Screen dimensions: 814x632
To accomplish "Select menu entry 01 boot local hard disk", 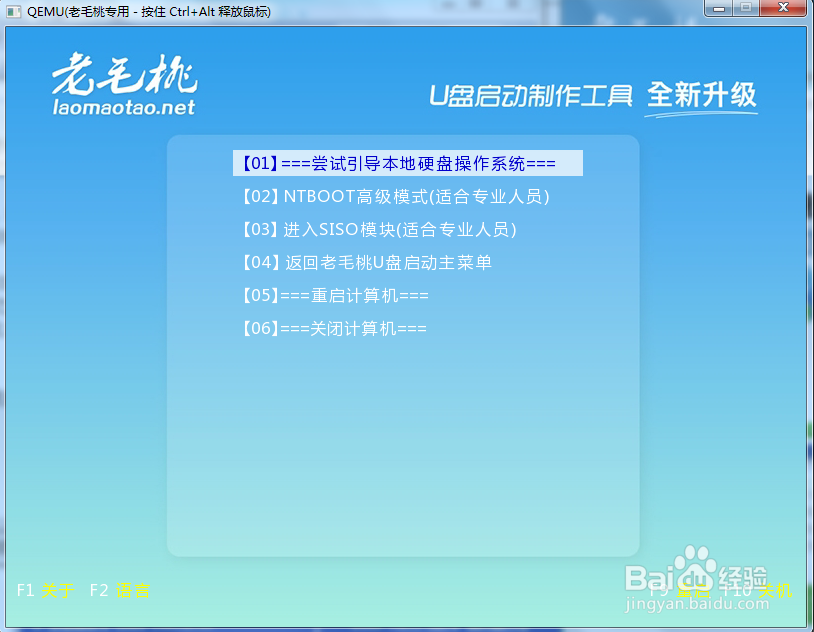I will pyautogui.click(x=408, y=163).
